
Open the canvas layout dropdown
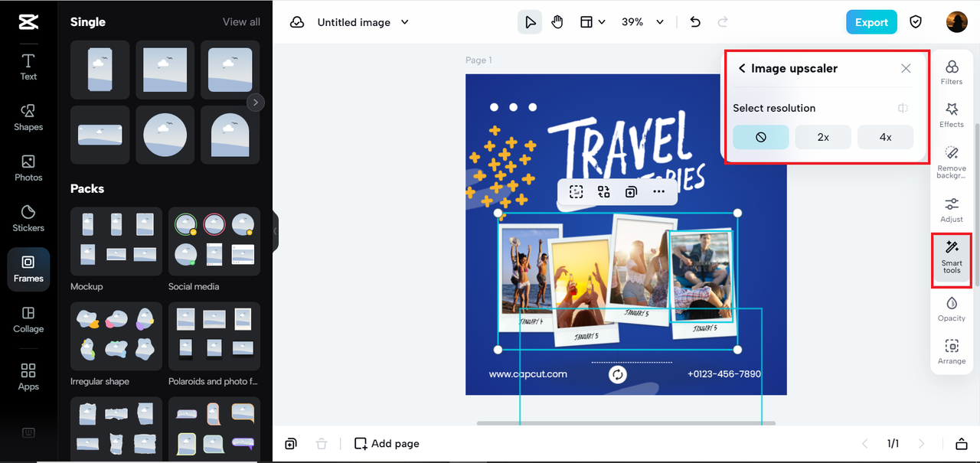pos(593,22)
